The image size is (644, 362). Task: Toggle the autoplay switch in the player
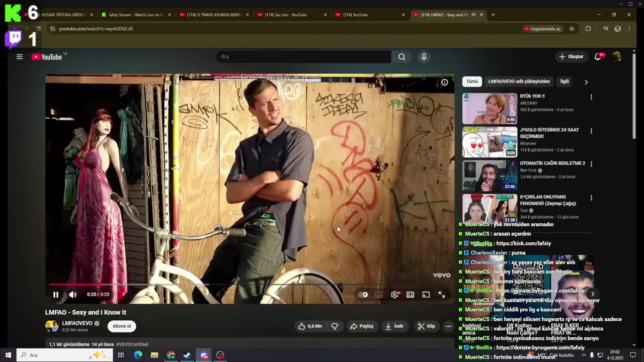364,295
